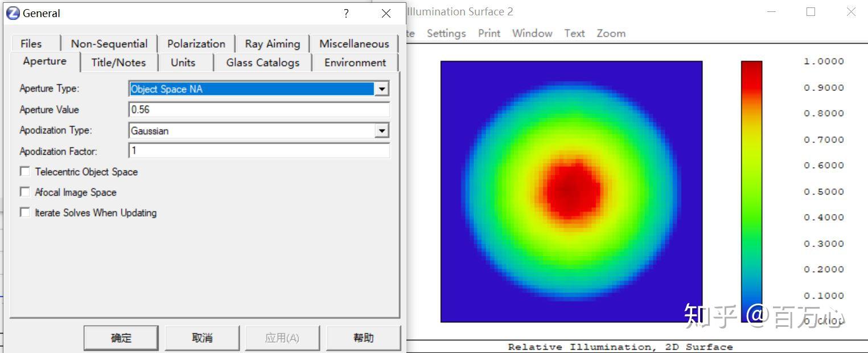Enable Iterate Solves When Updating
868x353 pixels.
coord(24,213)
